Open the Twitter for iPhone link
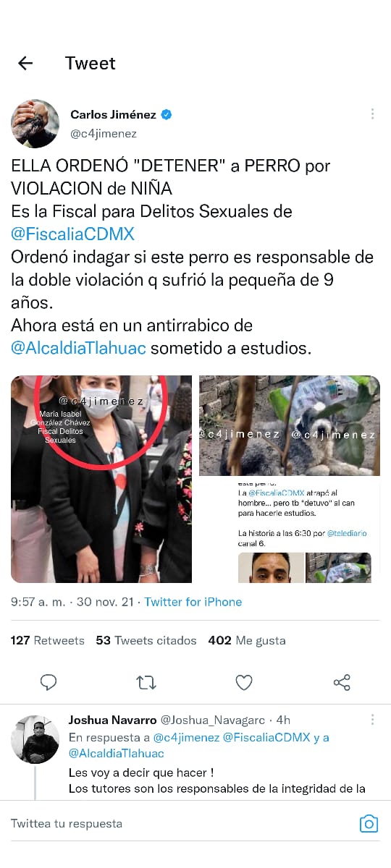This screenshot has height=868, width=391. click(193, 602)
